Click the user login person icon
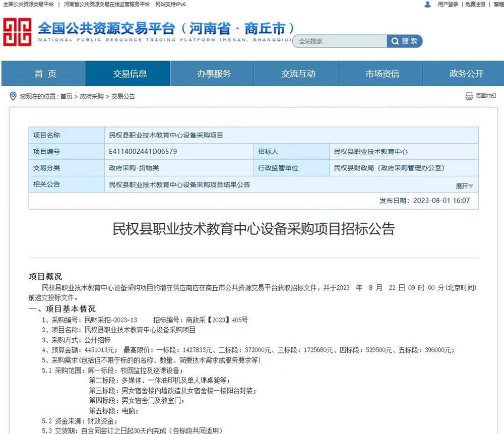 pos(427,5)
